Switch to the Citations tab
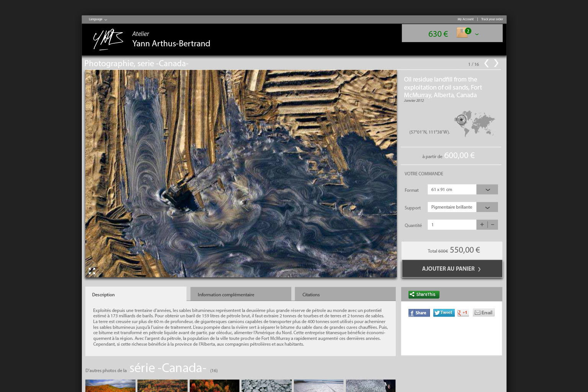The image size is (588, 392). tap(345, 294)
